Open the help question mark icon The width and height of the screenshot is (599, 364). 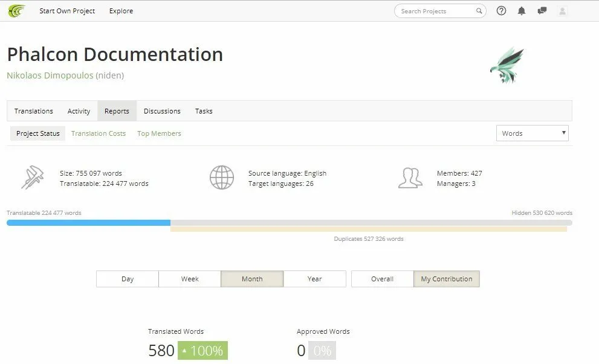tap(501, 11)
